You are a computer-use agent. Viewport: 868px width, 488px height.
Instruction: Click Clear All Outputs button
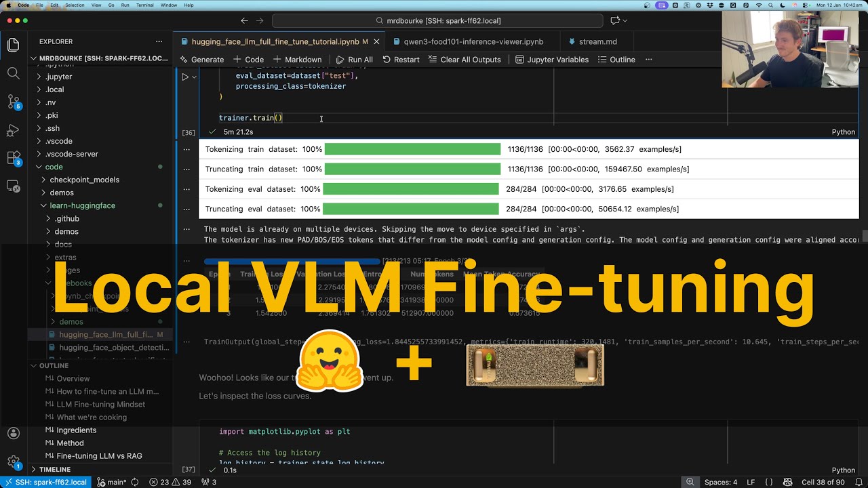465,60
